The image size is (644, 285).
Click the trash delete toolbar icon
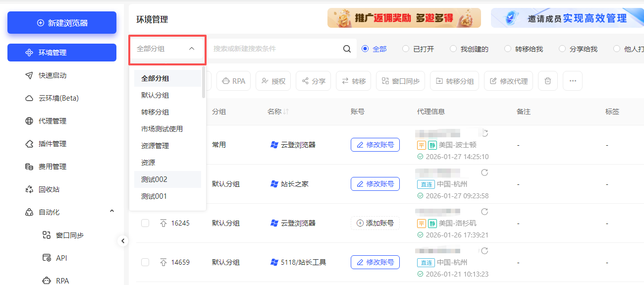548,81
